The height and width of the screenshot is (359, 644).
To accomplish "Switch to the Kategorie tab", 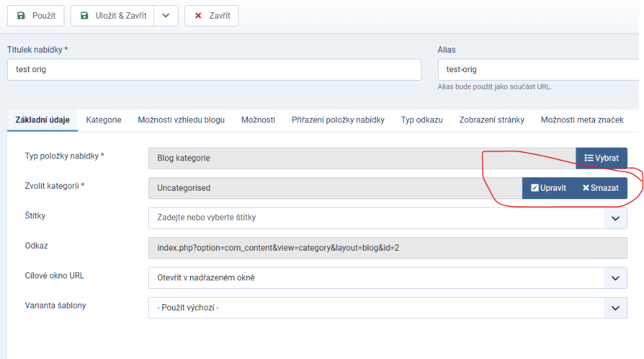I will coord(104,120).
